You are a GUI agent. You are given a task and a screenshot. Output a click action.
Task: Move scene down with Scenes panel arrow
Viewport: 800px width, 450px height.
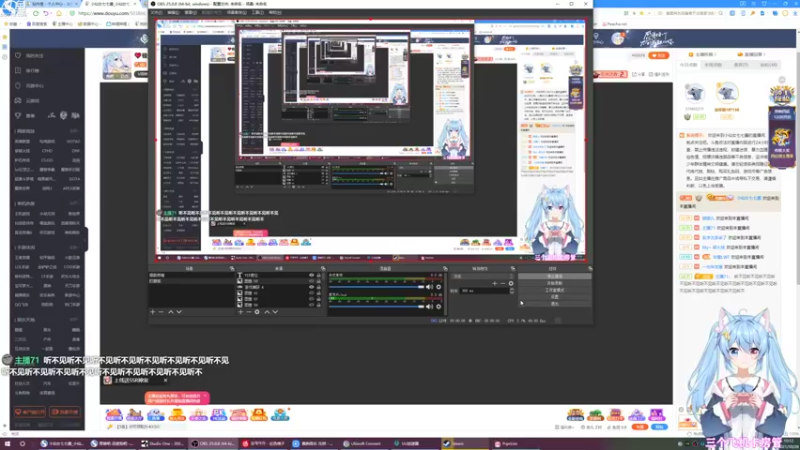tap(179, 312)
